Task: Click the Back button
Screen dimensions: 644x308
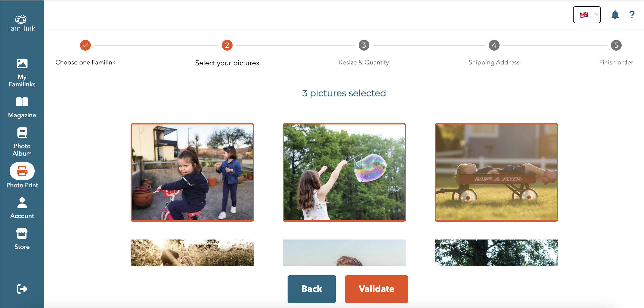Action: coord(311,289)
